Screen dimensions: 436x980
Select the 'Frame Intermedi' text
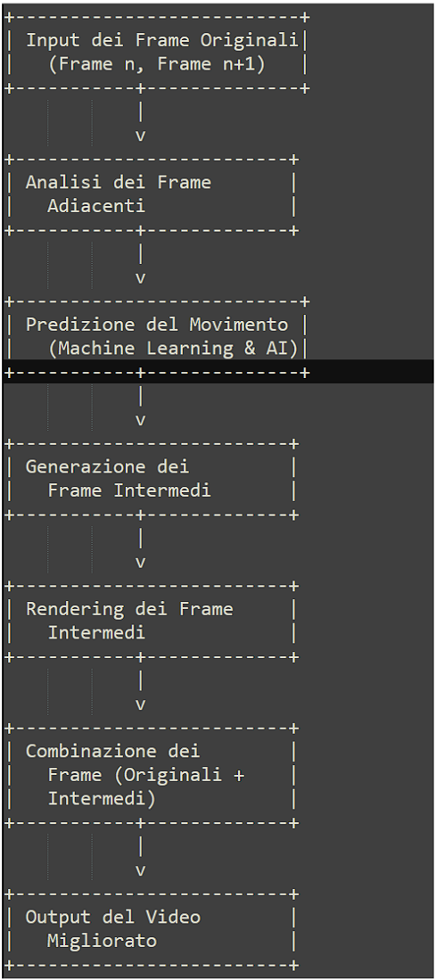tap(129, 490)
